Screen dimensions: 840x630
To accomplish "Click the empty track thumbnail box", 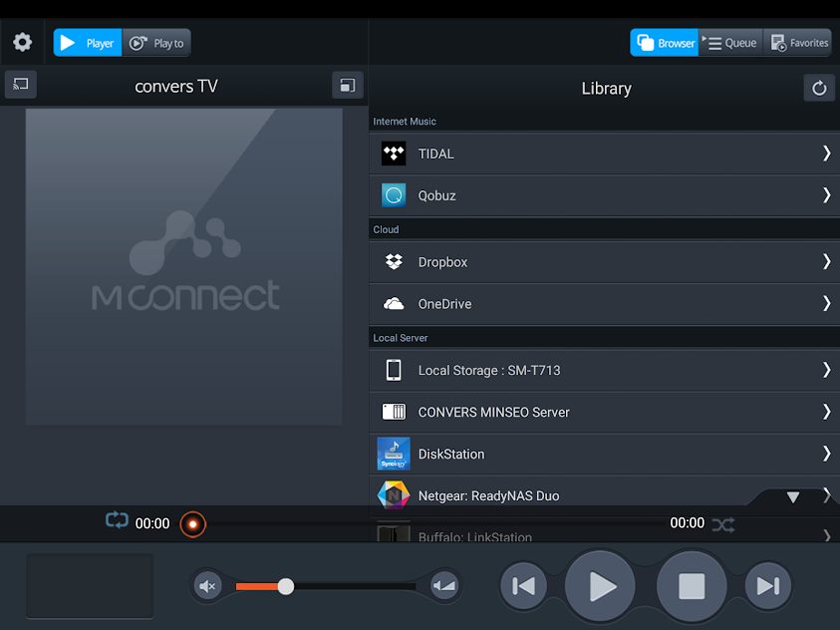I will click(x=90, y=586).
